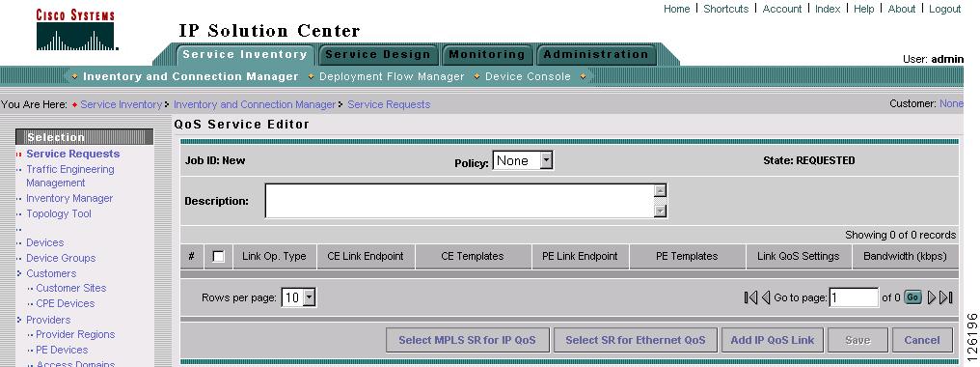This screenshot has height=367, width=980.
Task: Click the Logout link
Action: point(945,9)
